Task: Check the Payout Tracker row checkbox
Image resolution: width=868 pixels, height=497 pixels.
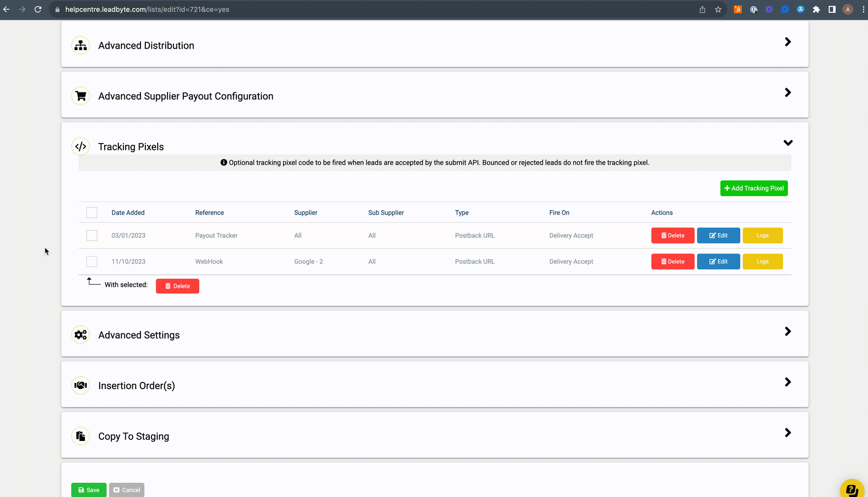Action: point(92,235)
